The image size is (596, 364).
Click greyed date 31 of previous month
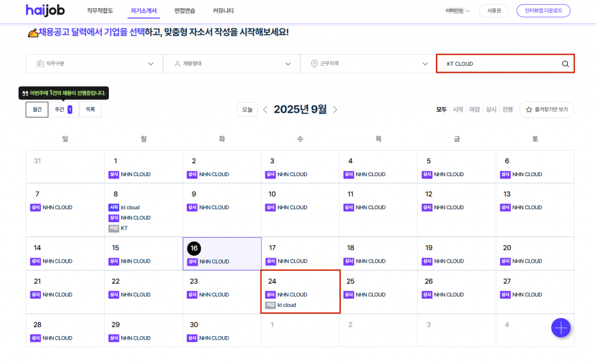[37, 161]
